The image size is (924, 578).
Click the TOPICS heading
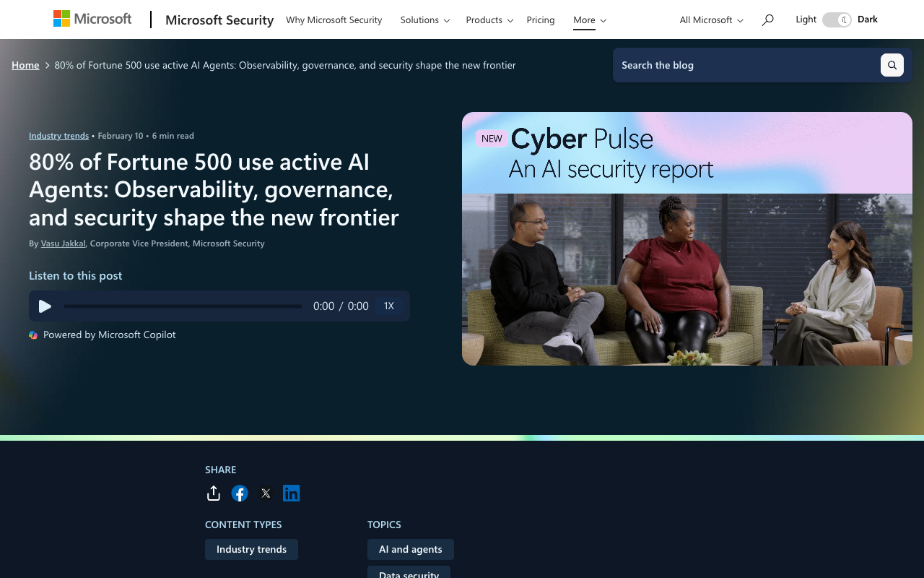click(384, 525)
